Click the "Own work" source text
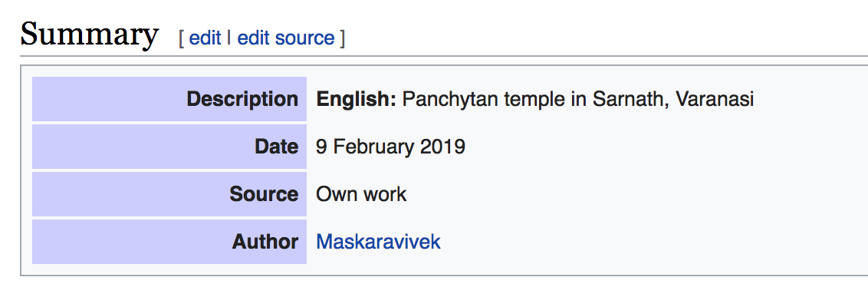The width and height of the screenshot is (868, 307). point(361,194)
